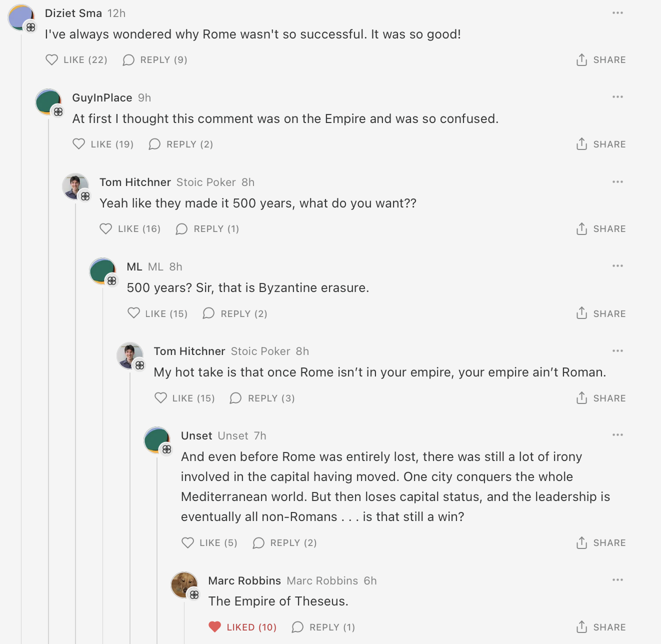Image resolution: width=661 pixels, height=644 pixels.
Task: Open more options for Diziet Sma's comment
Action: point(617,13)
